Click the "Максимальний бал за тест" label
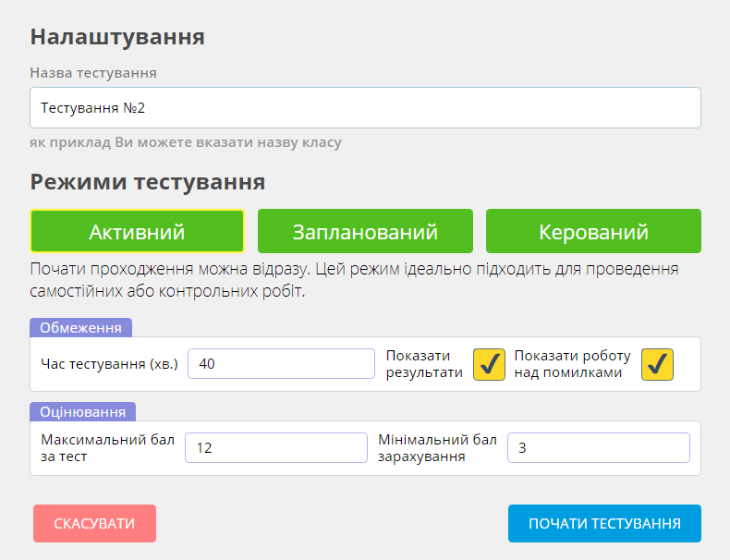Screen dimensions: 730x560 tap(107, 448)
